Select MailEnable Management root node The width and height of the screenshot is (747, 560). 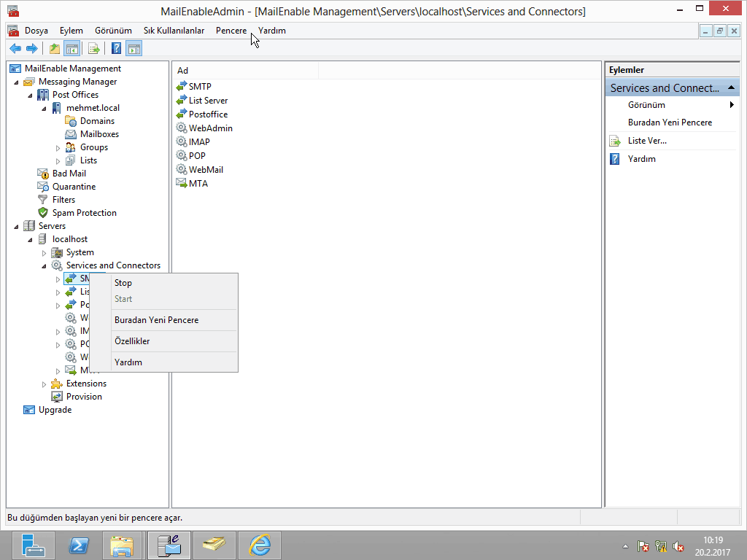coord(73,69)
